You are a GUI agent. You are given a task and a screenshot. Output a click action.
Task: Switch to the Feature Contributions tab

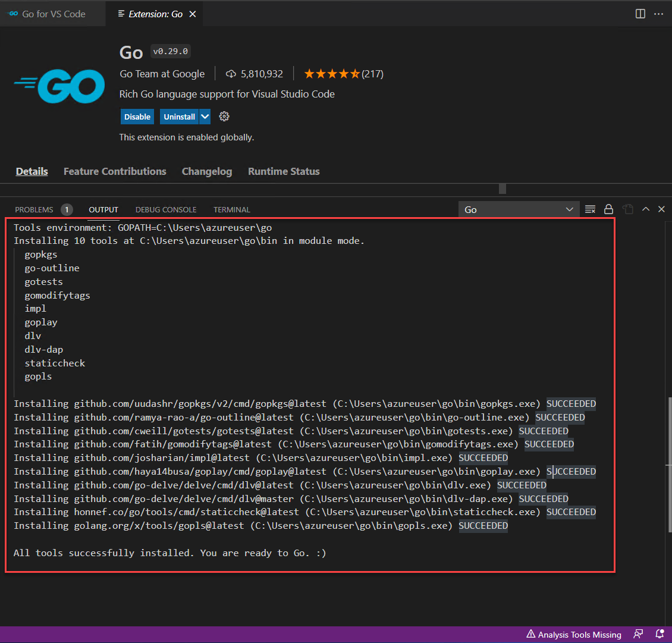pos(115,171)
